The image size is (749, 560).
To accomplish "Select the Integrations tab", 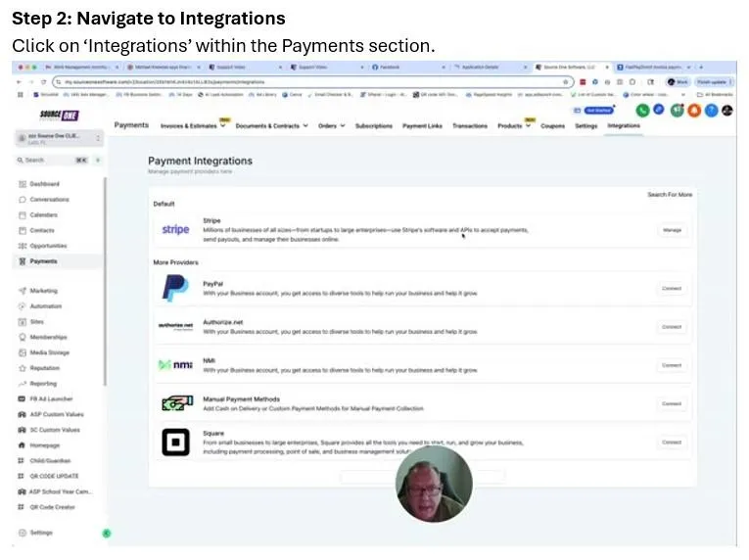I will click(624, 125).
